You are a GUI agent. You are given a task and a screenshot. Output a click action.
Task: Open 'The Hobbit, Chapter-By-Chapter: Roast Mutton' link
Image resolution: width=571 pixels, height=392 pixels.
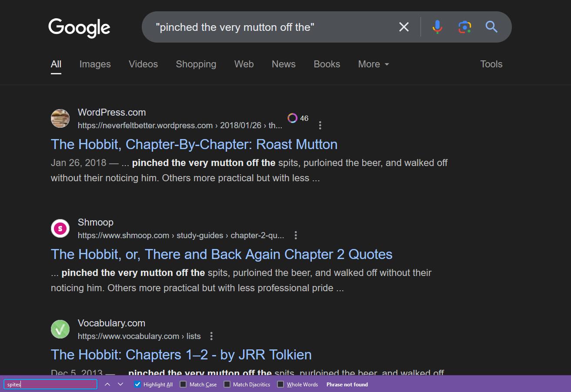pos(194,144)
